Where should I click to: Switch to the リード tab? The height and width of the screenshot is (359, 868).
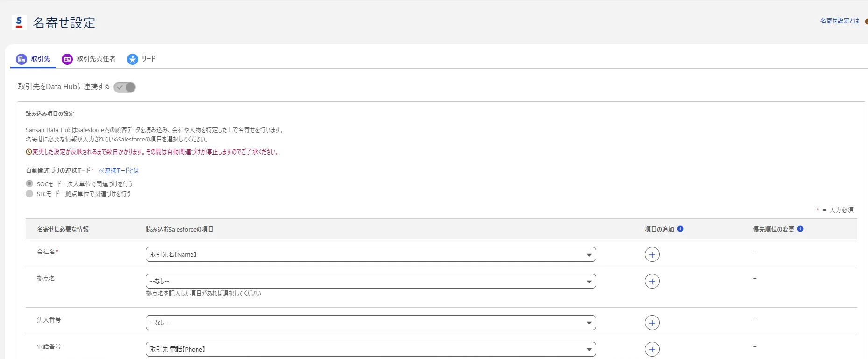[x=141, y=59]
